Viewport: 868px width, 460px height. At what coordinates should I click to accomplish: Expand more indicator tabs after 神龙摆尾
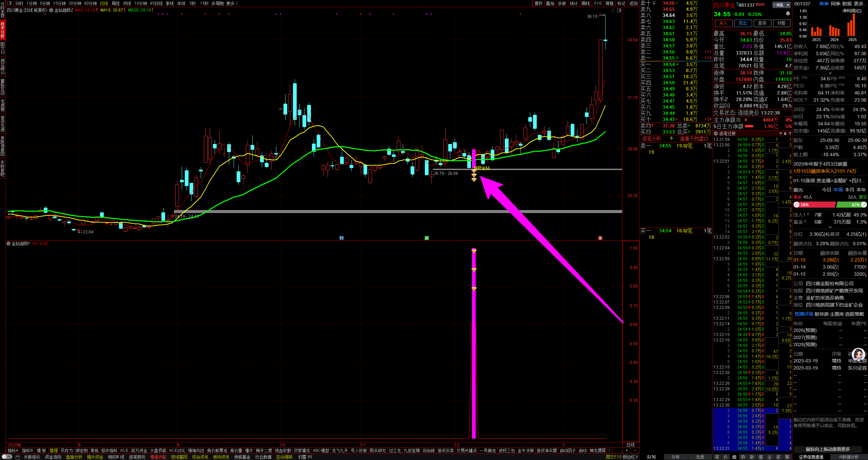(609, 451)
